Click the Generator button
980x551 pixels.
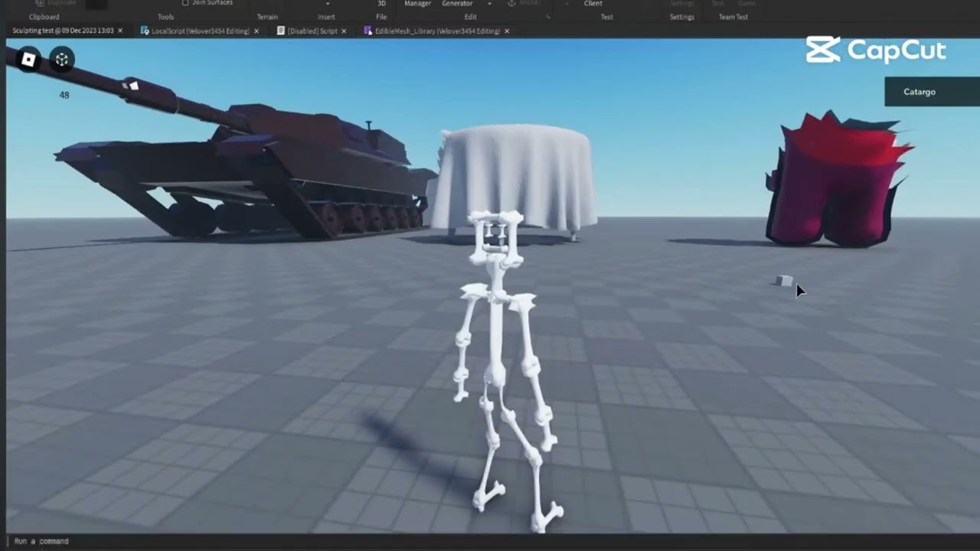point(457,4)
